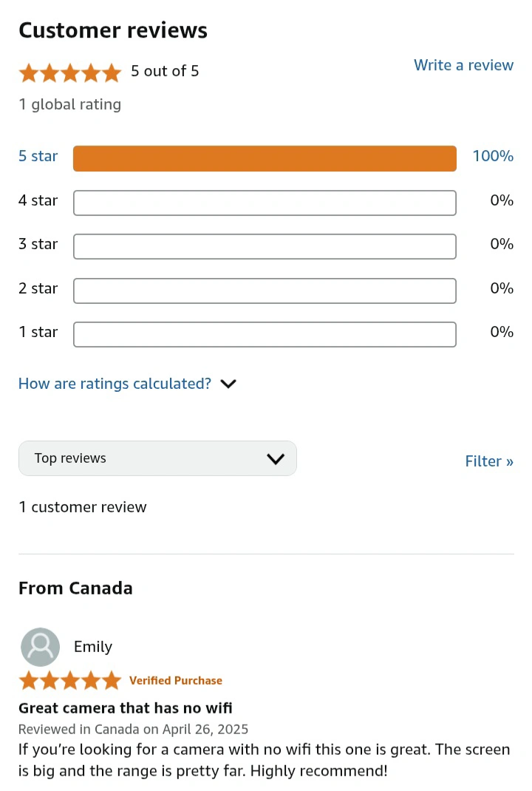The width and height of the screenshot is (532, 791).
Task: Open the Top reviews sort dropdown
Action: coord(157,458)
